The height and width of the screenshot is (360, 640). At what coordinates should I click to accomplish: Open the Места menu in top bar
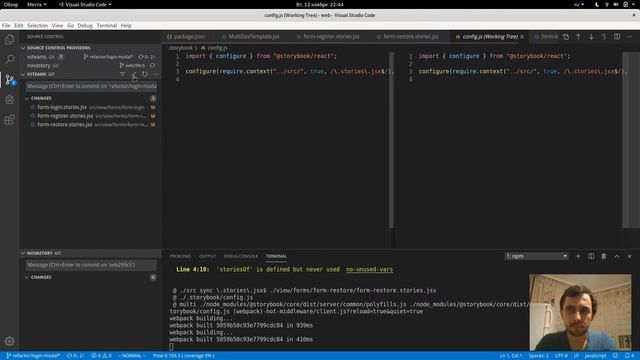point(36,4)
